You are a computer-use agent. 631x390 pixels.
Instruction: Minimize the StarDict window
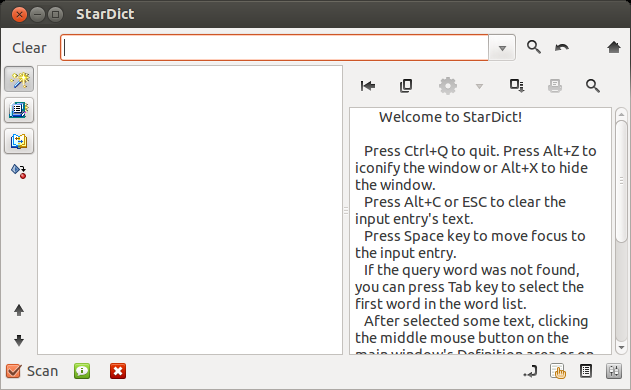point(37,14)
